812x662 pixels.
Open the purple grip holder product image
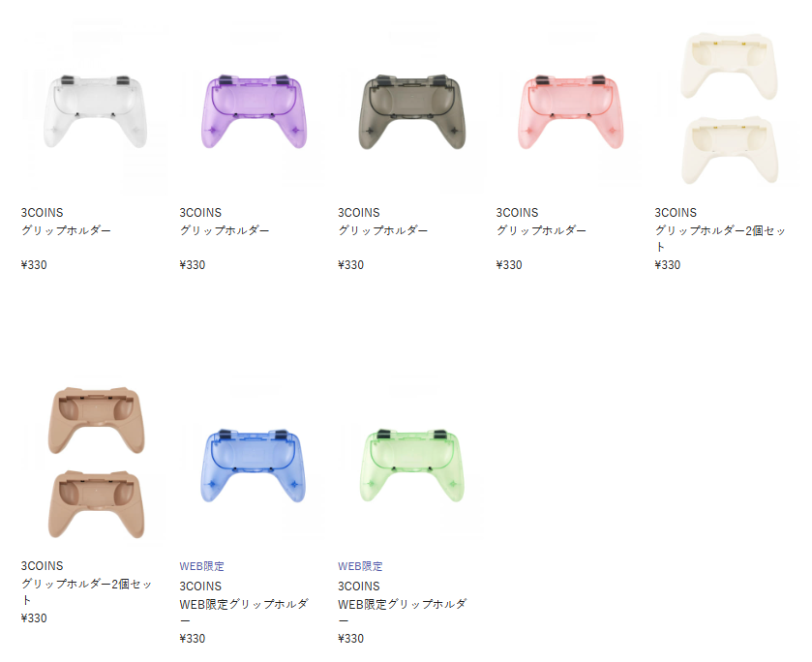[x=254, y=111]
